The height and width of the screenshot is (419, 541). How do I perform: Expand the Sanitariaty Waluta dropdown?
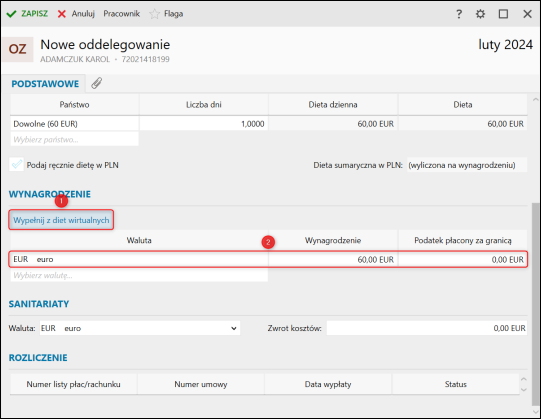234,328
